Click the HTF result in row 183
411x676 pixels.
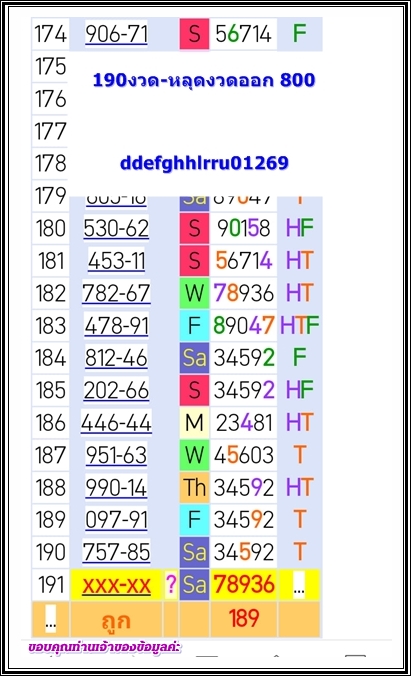coord(299,325)
